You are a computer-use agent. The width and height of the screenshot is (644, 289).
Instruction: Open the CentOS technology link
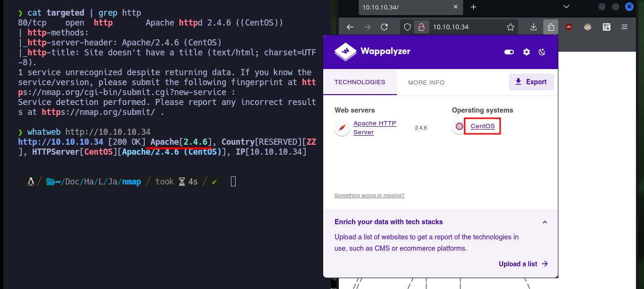pyautogui.click(x=483, y=126)
